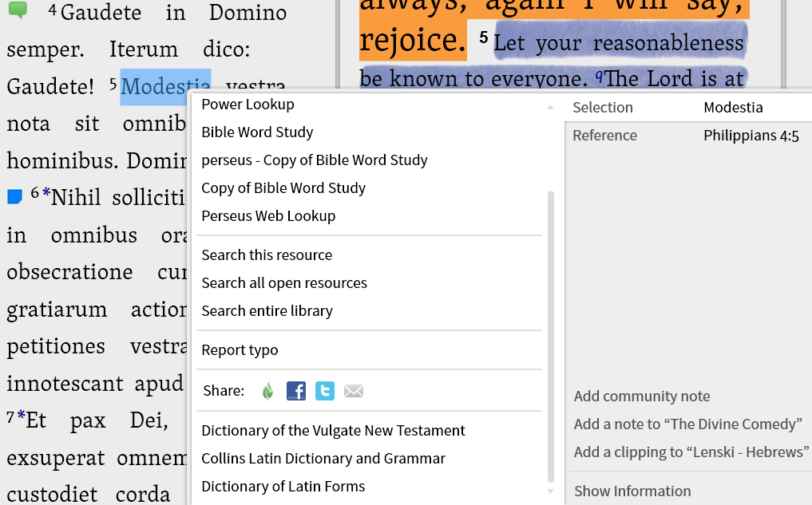Open Dictionary of the Vulgate New Testament
This screenshot has width=812, height=505.
(x=333, y=431)
